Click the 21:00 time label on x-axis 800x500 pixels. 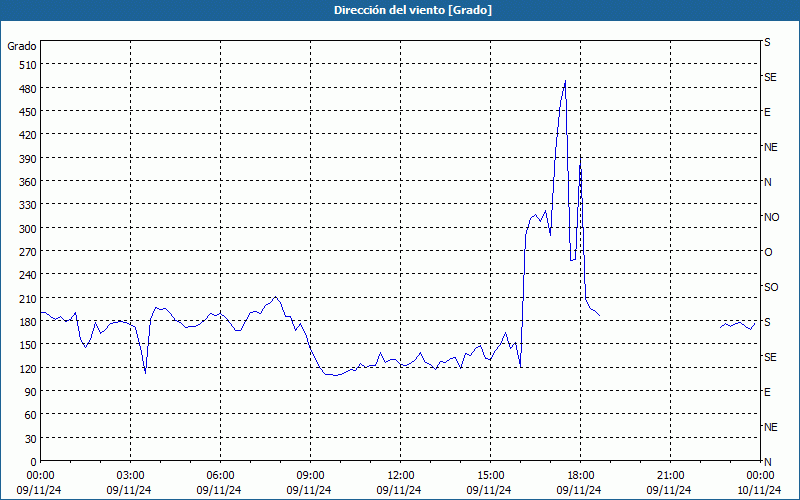pos(670,476)
